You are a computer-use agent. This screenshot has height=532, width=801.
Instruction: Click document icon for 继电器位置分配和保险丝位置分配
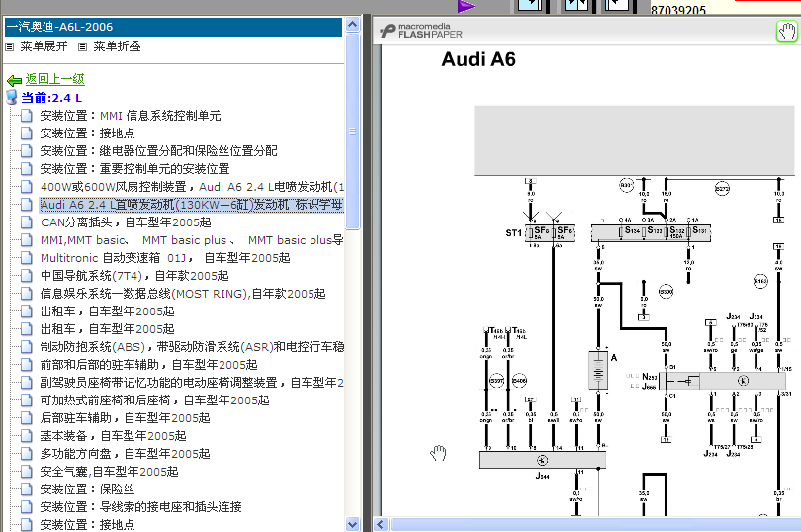click(x=27, y=151)
